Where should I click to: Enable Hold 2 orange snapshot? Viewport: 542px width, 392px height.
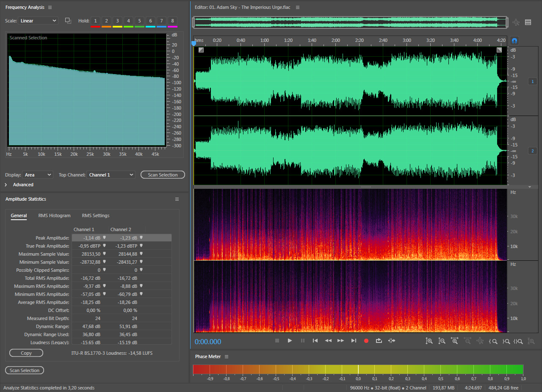pos(106,21)
